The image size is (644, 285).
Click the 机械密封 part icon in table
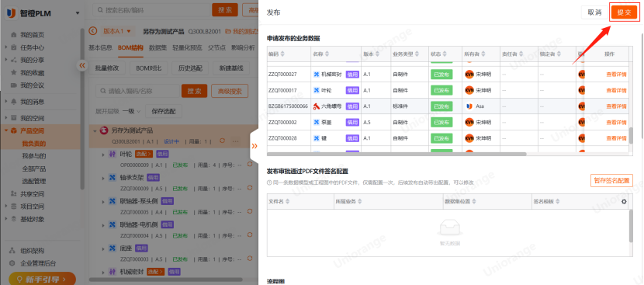pos(317,75)
